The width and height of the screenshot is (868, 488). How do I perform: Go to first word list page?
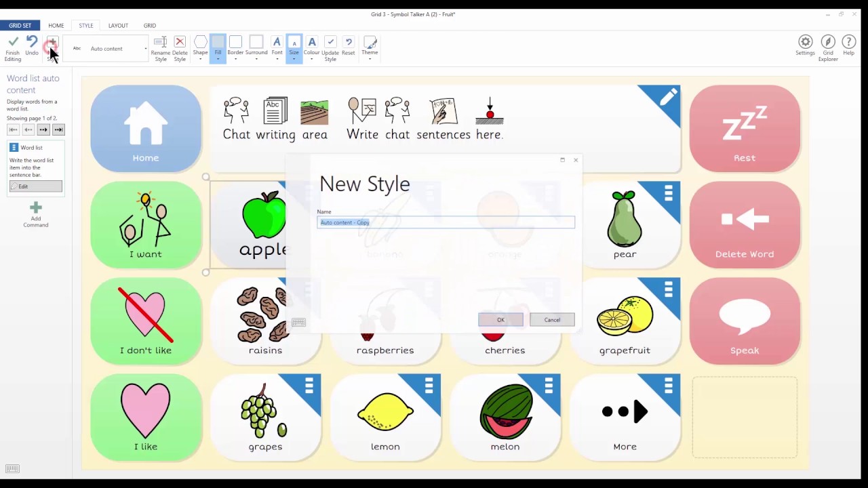click(x=13, y=129)
